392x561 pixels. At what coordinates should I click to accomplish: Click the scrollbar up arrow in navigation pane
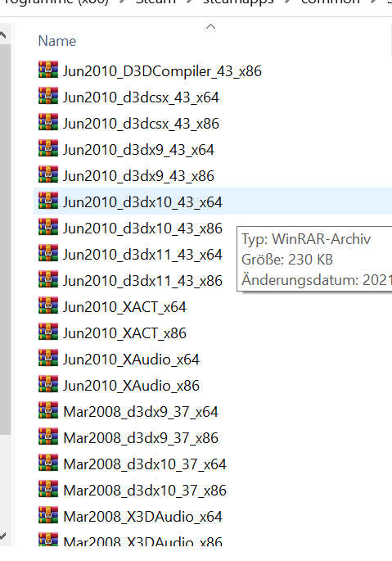pyautogui.click(x=3, y=35)
